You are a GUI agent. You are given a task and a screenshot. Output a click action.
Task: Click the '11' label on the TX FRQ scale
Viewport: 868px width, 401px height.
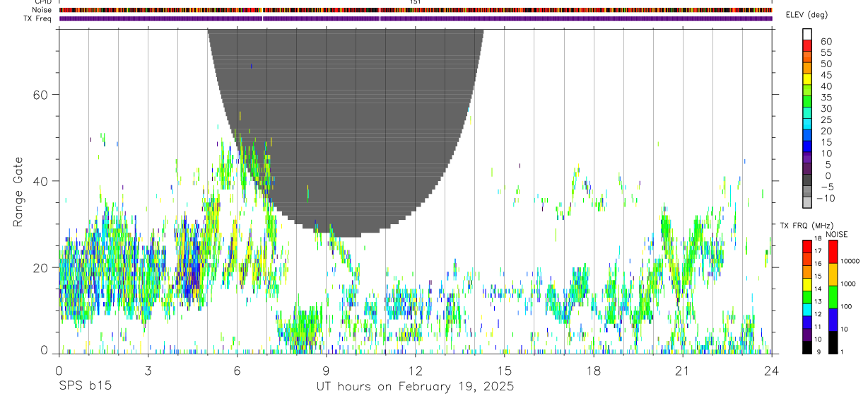[x=818, y=327]
